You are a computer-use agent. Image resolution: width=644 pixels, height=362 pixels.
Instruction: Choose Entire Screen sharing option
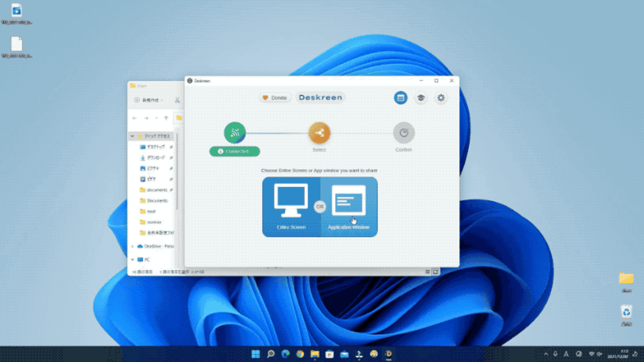tap(291, 207)
